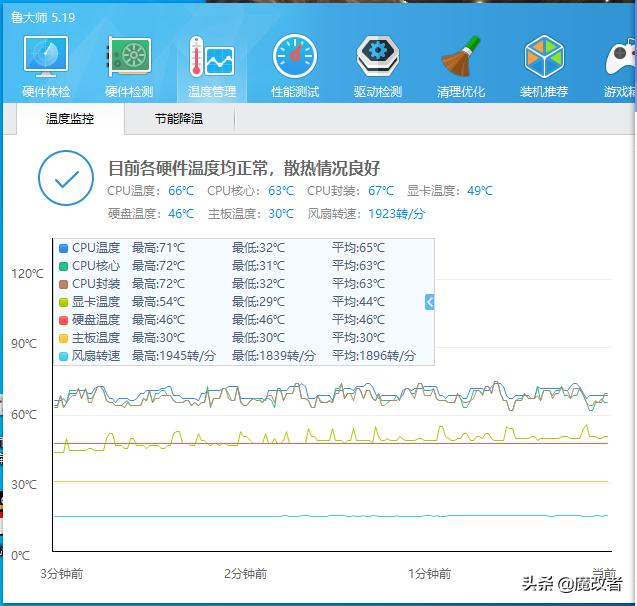Click CPU核心 63℃ reading
637x606 pixels.
[250, 190]
